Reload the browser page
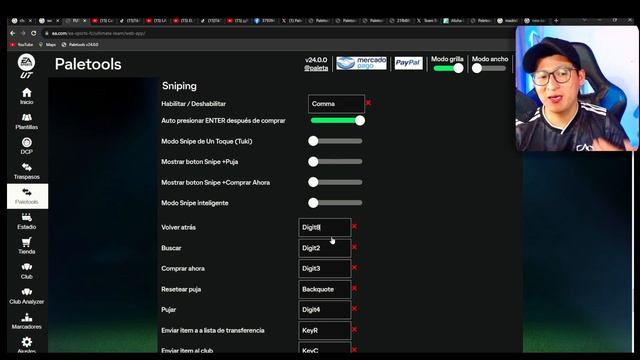This screenshot has height=360, width=640. point(33,33)
